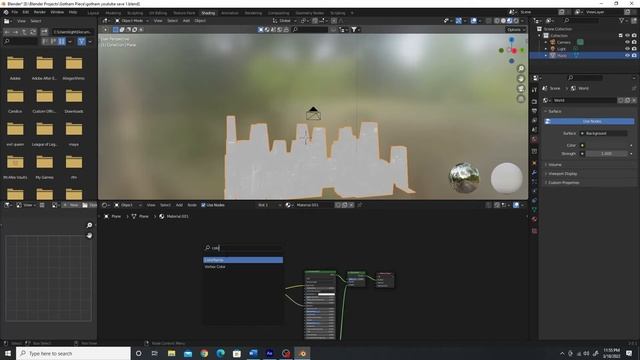Image resolution: width=640 pixels, height=360 pixels.
Task: Switch to the Layout workspace tab
Action: 93,13
